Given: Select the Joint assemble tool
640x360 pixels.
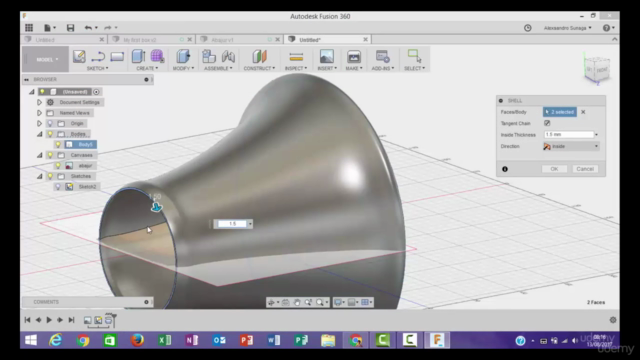Looking at the screenshot, I should [228, 56].
